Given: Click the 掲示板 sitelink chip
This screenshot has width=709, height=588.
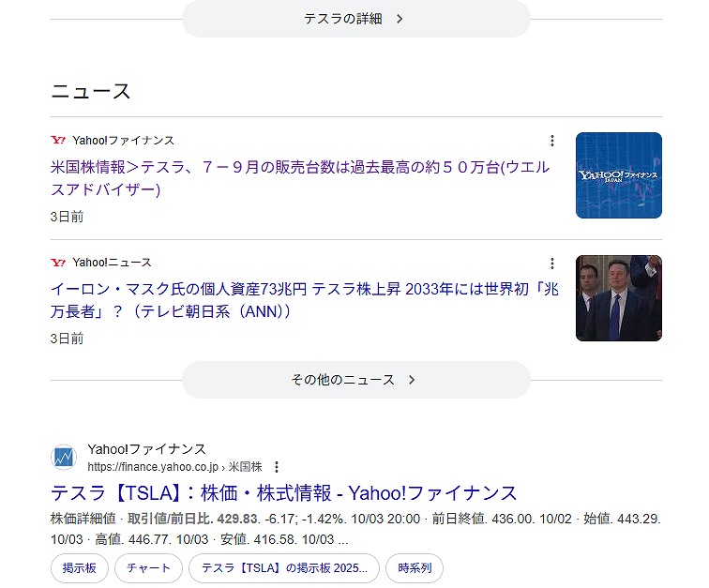Looking at the screenshot, I should tap(79, 568).
